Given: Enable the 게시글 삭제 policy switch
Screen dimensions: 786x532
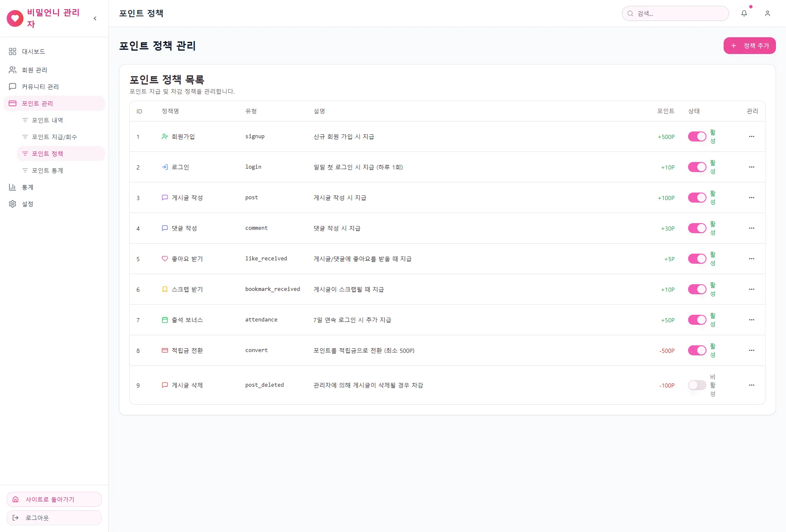Looking at the screenshot, I should click(x=697, y=385).
